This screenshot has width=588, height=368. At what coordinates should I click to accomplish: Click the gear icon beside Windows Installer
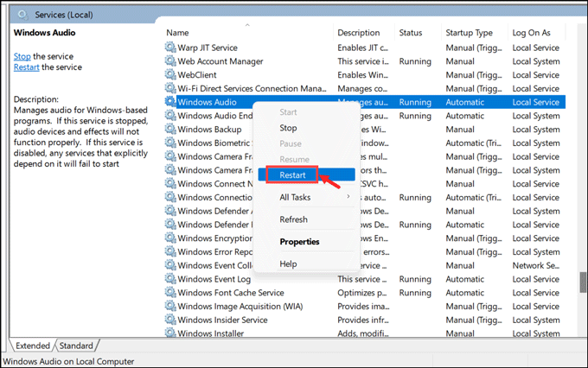[170, 333]
